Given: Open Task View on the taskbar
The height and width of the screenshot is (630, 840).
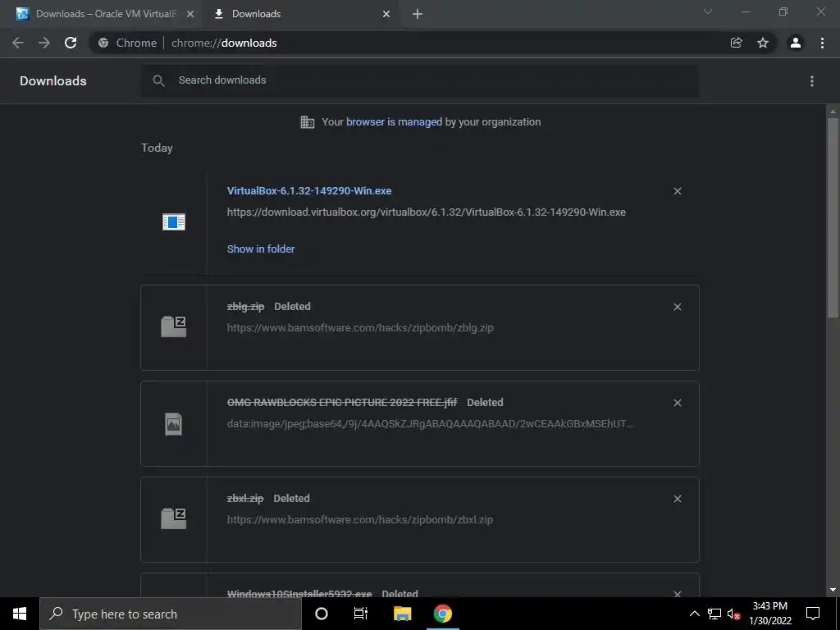Looking at the screenshot, I should (x=361, y=614).
